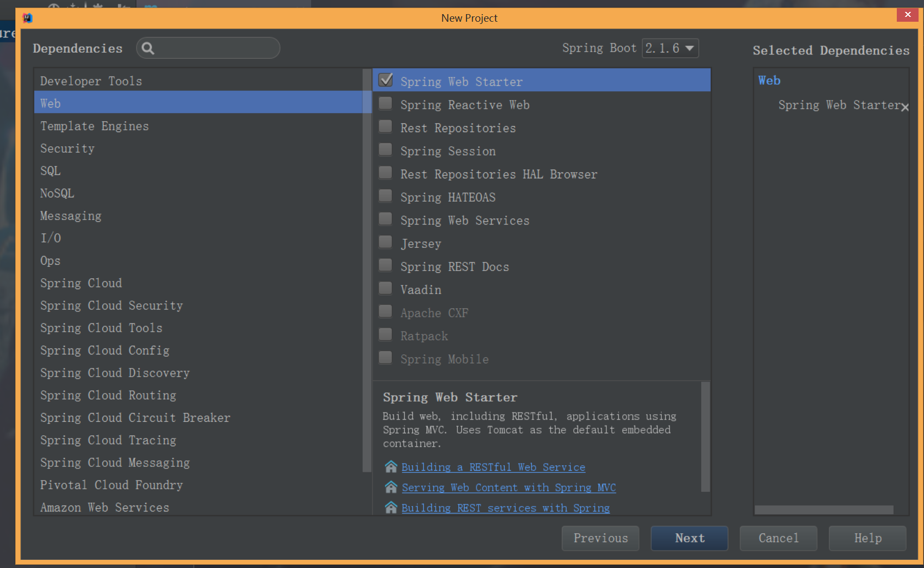Click the Web group in Selected Dependencies
Screen dimensions: 924x568
(769, 80)
